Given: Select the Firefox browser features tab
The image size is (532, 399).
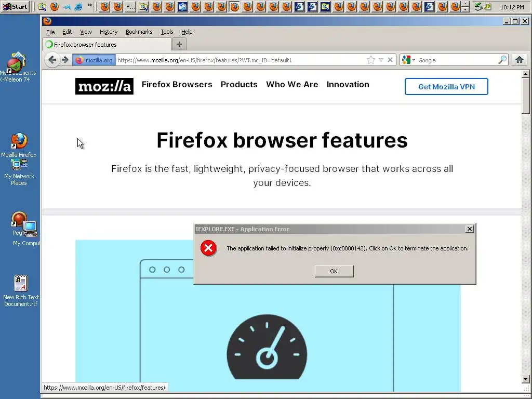Looking at the screenshot, I should (x=107, y=45).
